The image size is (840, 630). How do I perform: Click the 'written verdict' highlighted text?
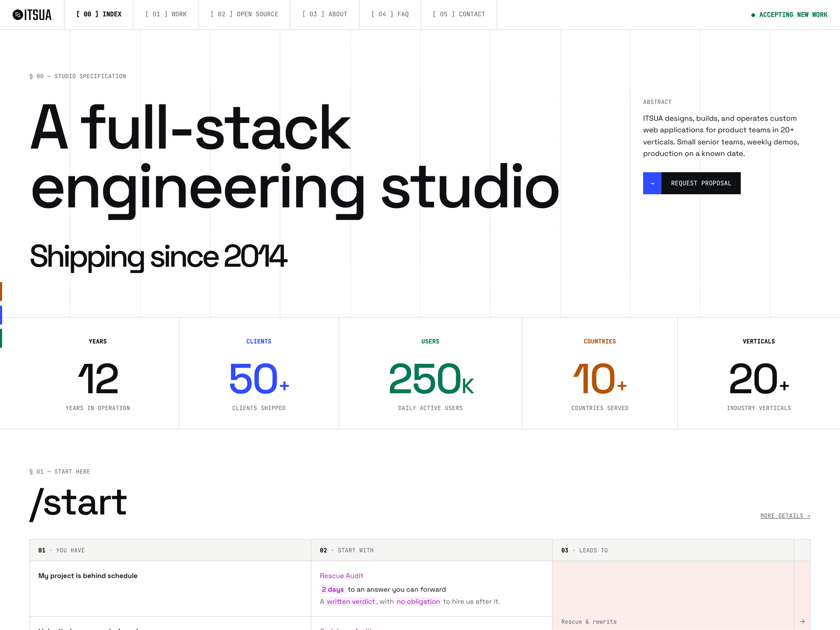tap(351, 602)
